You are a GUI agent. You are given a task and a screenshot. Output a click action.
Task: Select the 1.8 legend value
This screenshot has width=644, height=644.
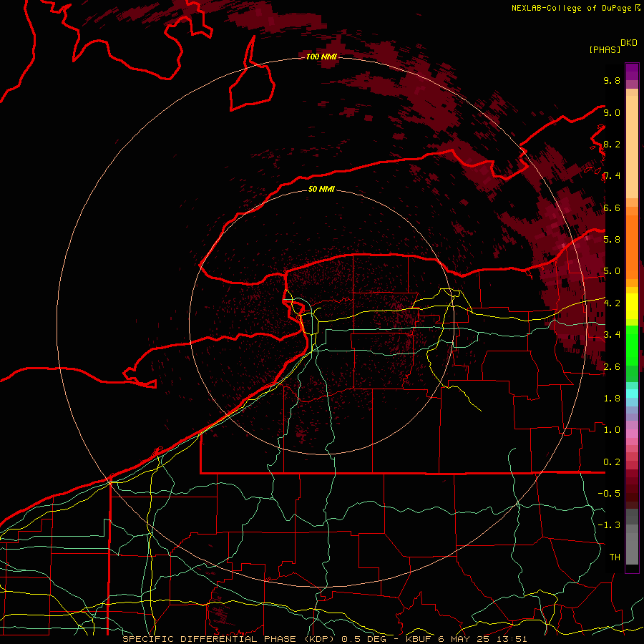pos(612,399)
